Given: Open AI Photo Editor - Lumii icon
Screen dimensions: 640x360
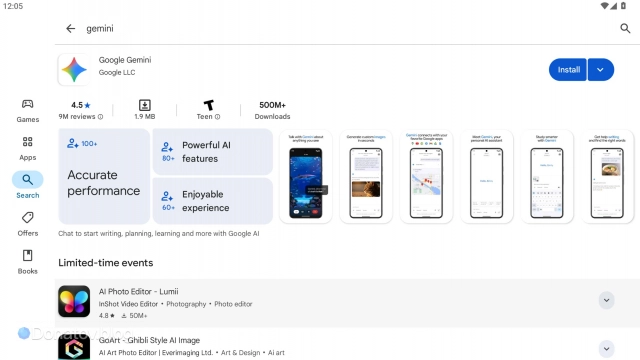Looking at the screenshot, I should [x=74, y=301].
